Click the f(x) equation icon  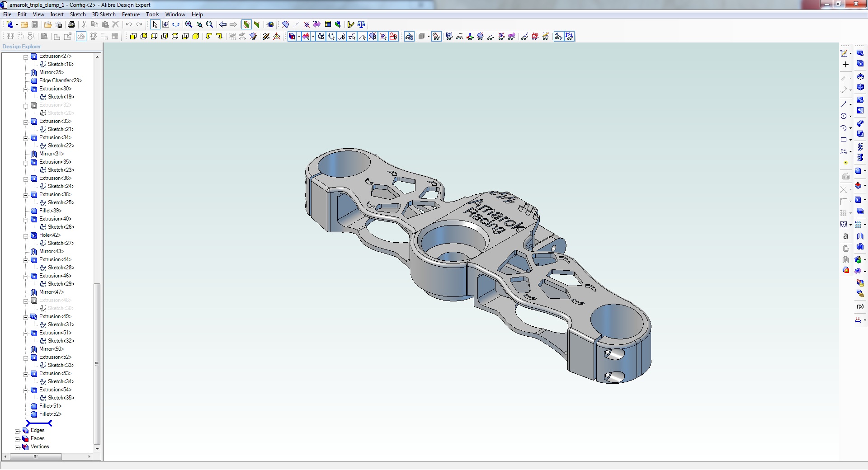pos(860,306)
